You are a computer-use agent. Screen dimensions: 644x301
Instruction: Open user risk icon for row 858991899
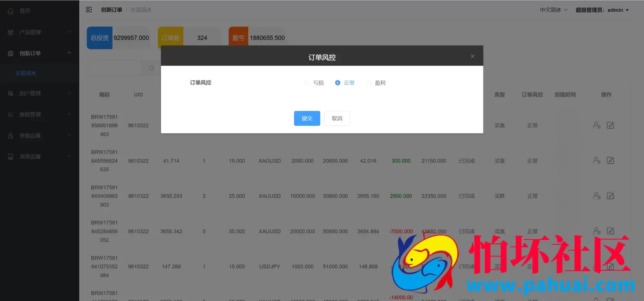click(597, 125)
